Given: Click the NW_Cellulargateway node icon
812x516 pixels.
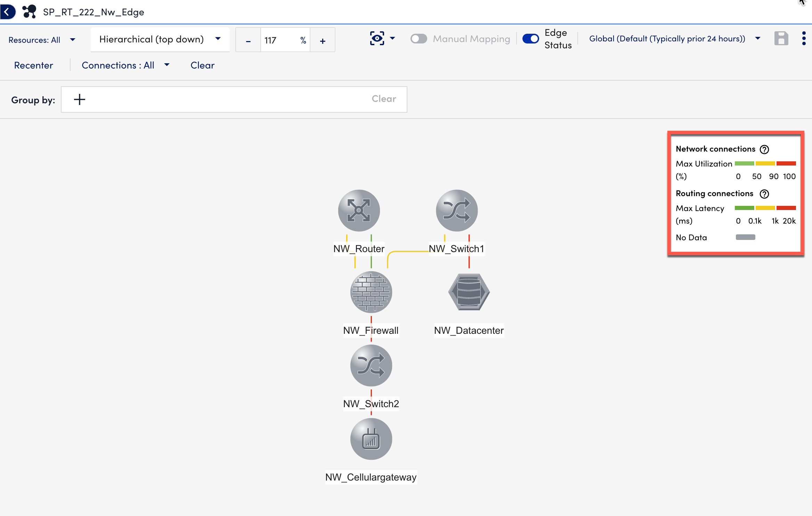Looking at the screenshot, I should click(371, 439).
